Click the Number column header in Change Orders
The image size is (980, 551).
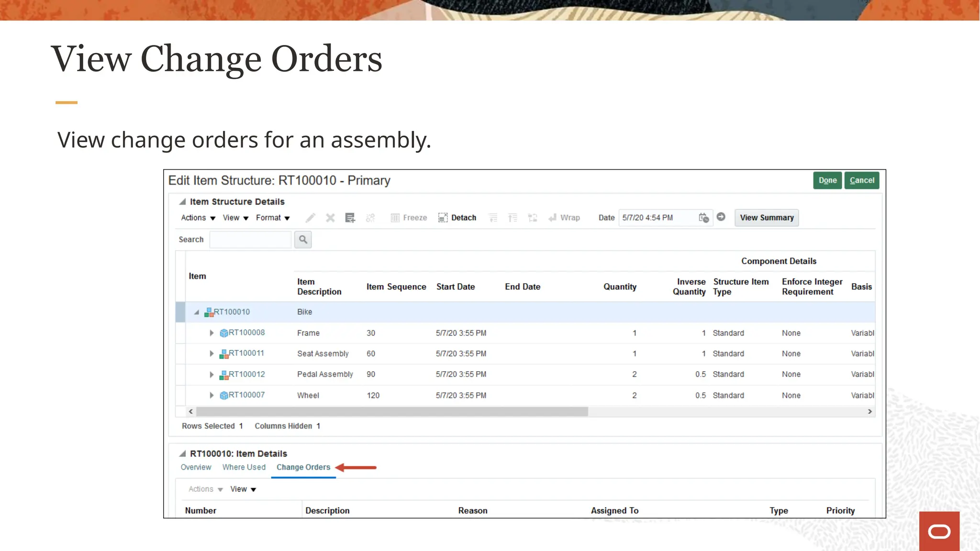(x=200, y=510)
